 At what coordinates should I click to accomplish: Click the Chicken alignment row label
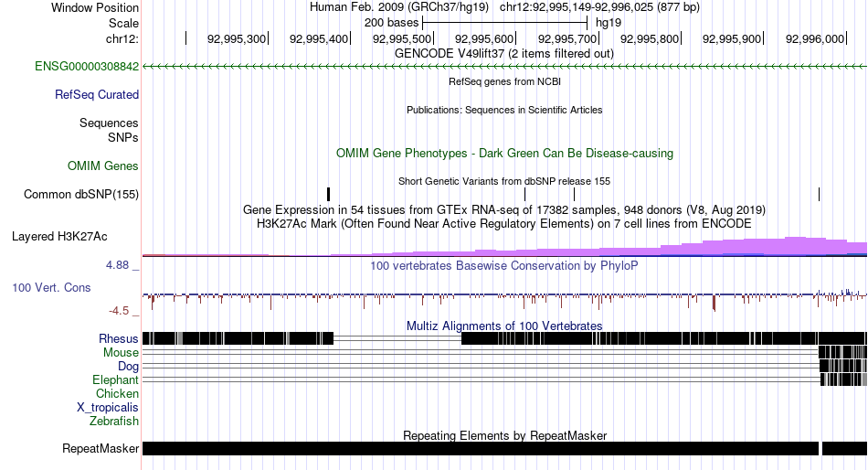117,393
